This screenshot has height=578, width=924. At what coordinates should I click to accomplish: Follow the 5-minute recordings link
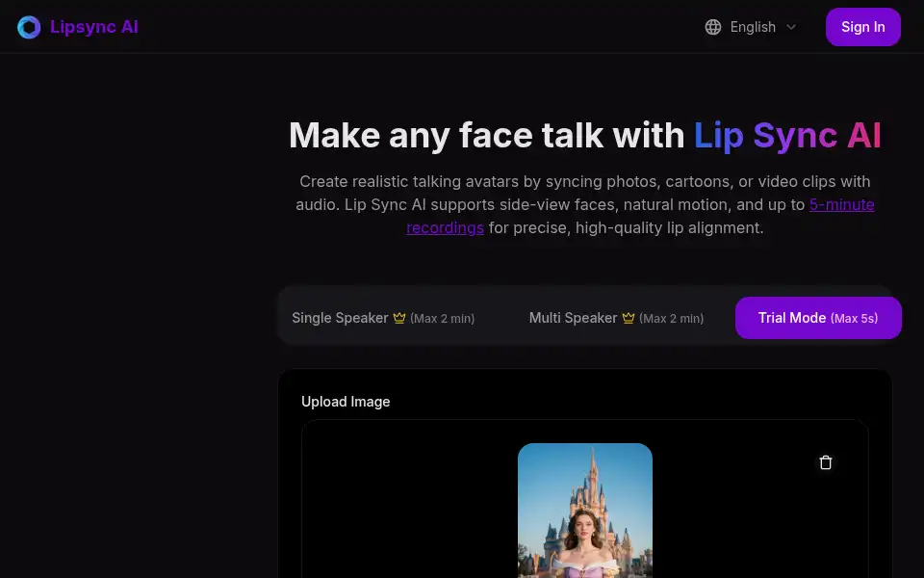coord(841,204)
